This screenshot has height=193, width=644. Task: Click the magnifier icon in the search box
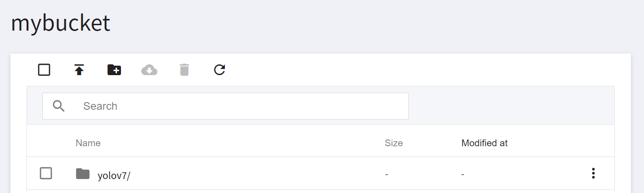[x=59, y=106]
